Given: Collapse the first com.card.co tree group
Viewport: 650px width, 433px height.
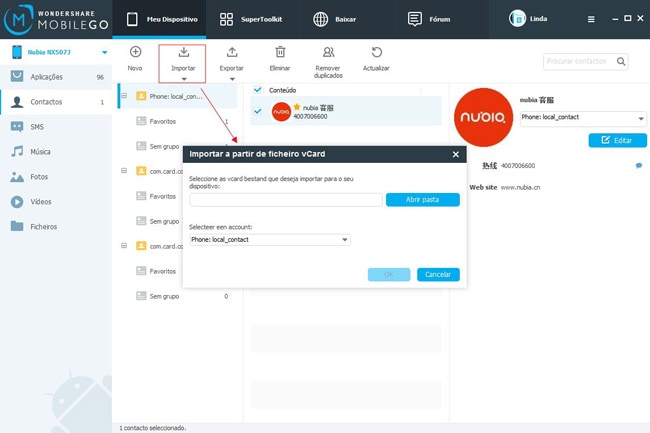Looking at the screenshot, I should pyautogui.click(x=124, y=171).
